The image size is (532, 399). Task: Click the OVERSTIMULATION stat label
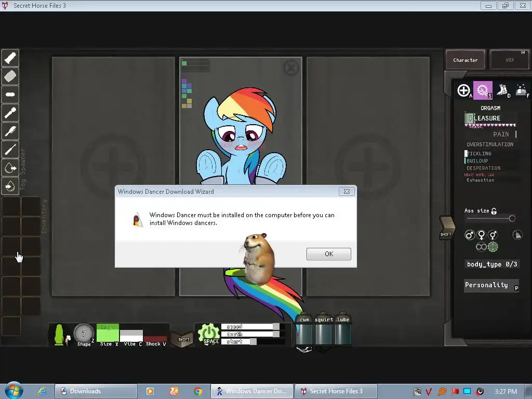(x=489, y=144)
